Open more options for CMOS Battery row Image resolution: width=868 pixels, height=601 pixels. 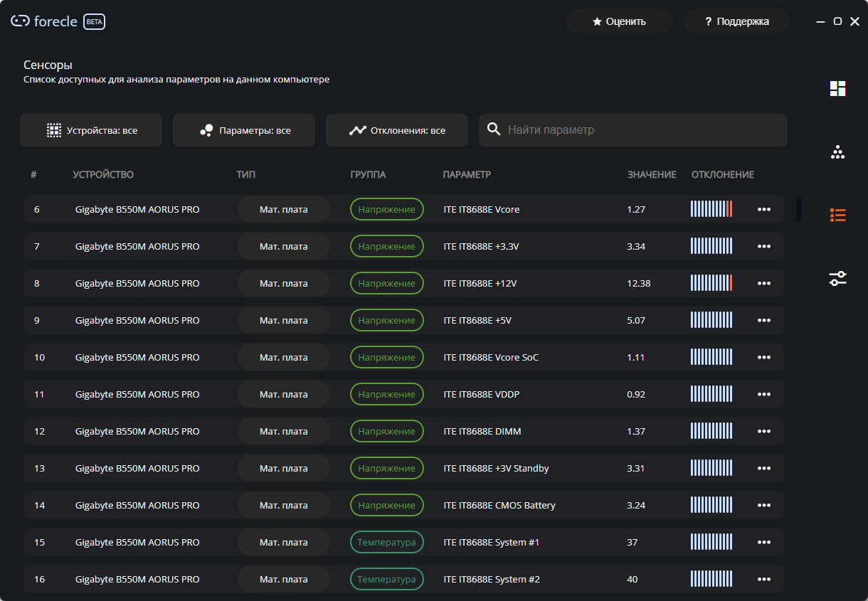[764, 505]
